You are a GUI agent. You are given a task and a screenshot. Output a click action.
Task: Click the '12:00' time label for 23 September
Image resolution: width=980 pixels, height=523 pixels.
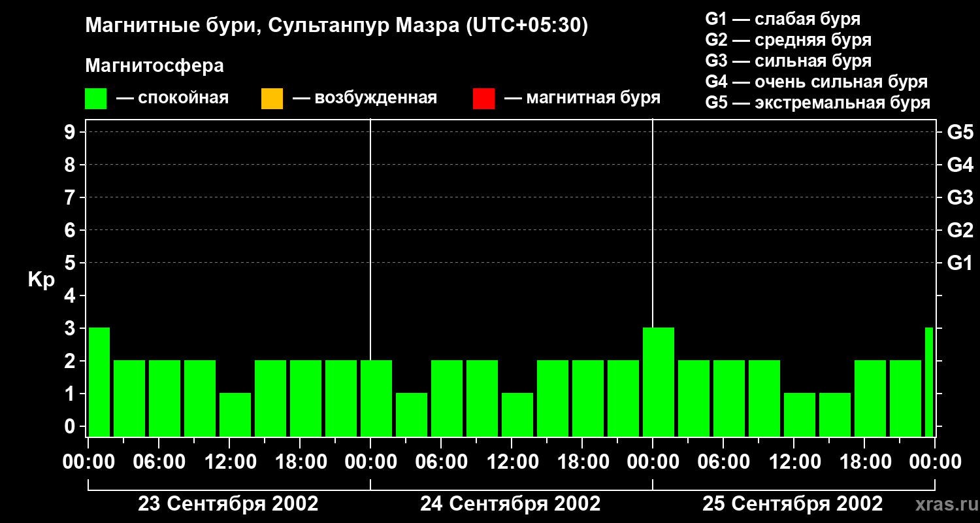click(x=229, y=462)
